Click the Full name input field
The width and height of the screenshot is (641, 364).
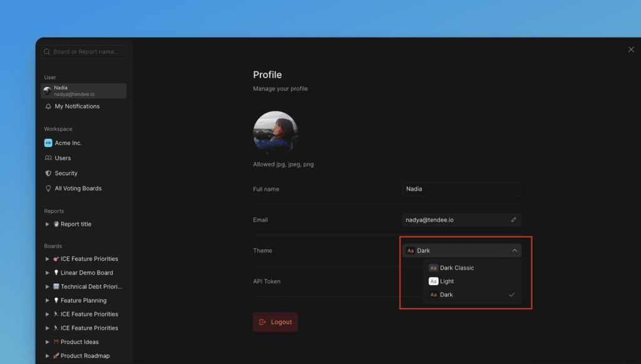point(461,189)
